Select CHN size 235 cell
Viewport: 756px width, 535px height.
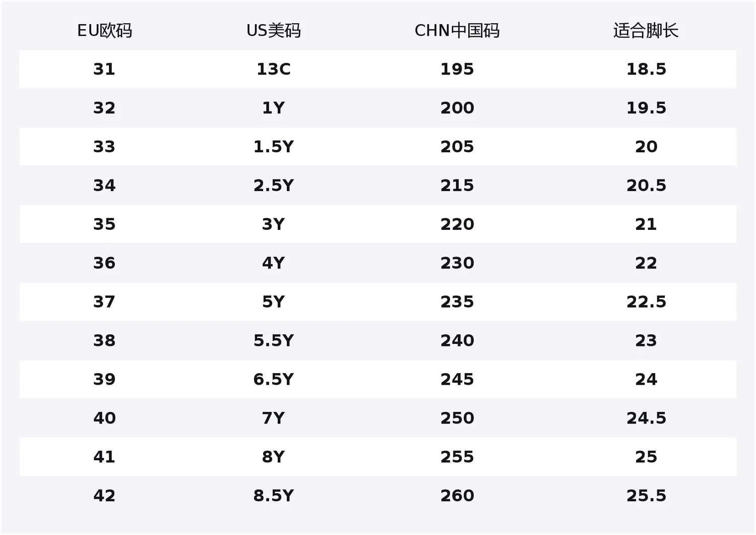point(457,302)
